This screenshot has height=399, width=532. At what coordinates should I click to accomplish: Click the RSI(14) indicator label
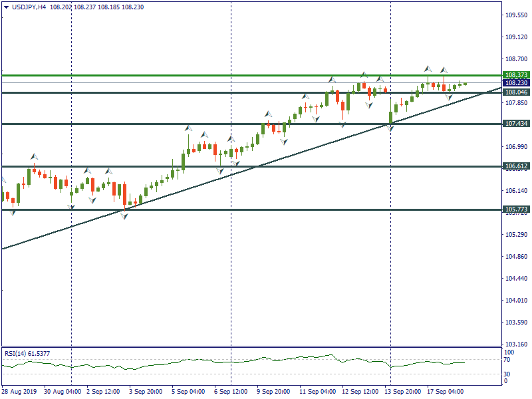pyautogui.click(x=27, y=353)
